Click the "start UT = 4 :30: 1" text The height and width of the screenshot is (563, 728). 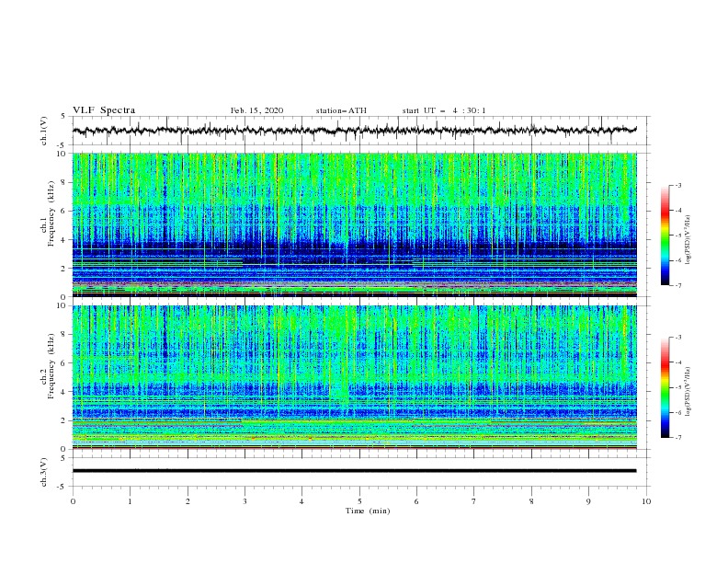click(444, 110)
